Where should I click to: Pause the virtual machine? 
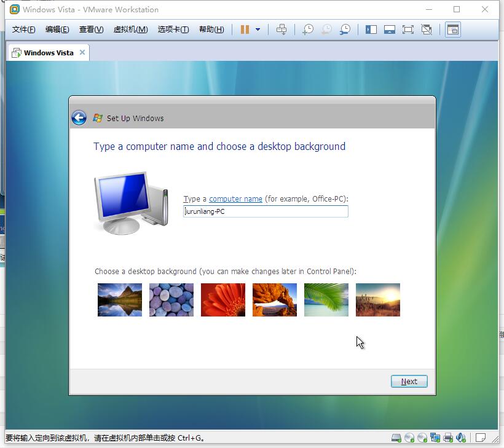245,29
